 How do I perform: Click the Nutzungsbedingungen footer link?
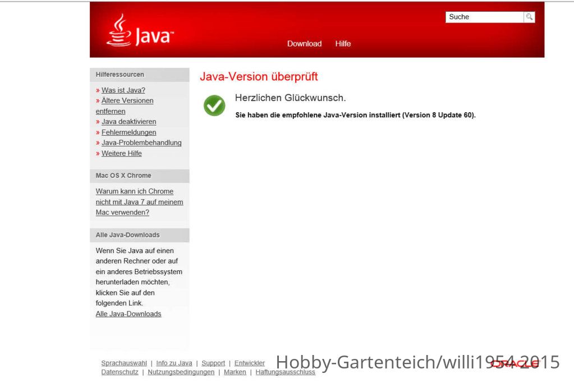click(181, 372)
